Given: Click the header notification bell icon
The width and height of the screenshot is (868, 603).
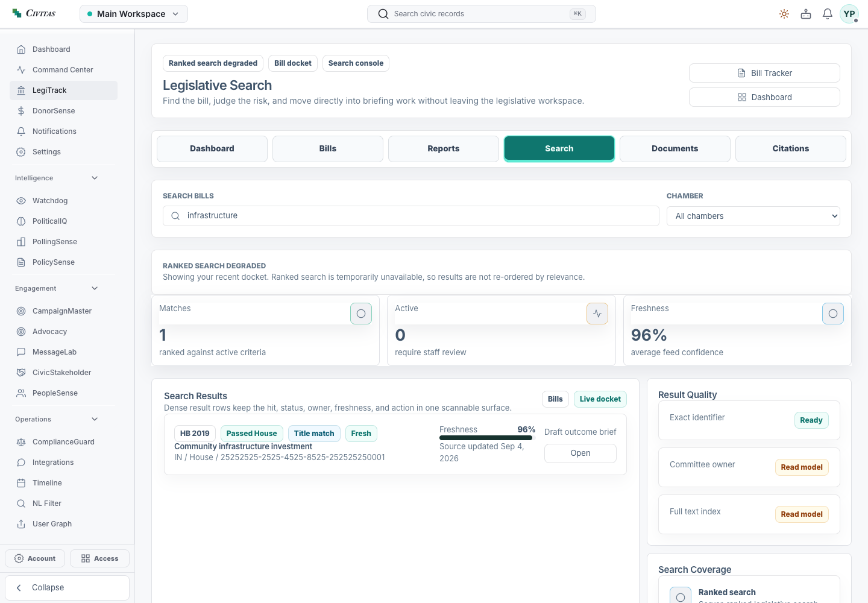Looking at the screenshot, I should [828, 14].
